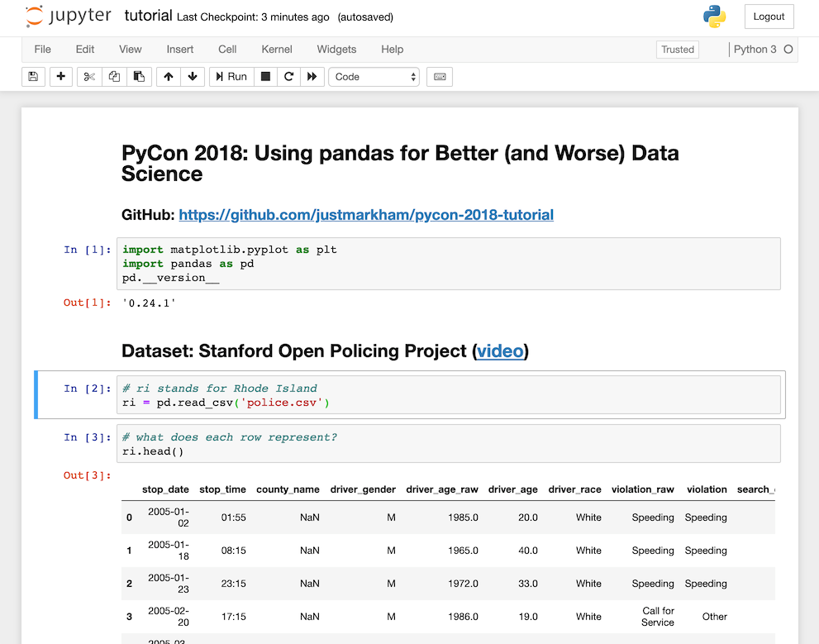Run the selected cell with the Run button

point(231,76)
